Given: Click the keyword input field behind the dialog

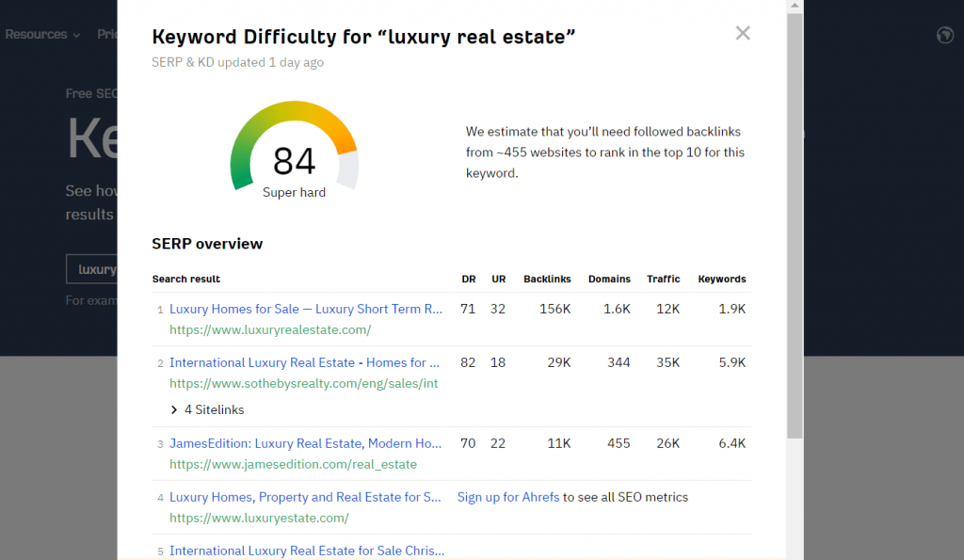Looking at the screenshot, I should pos(91,269).
